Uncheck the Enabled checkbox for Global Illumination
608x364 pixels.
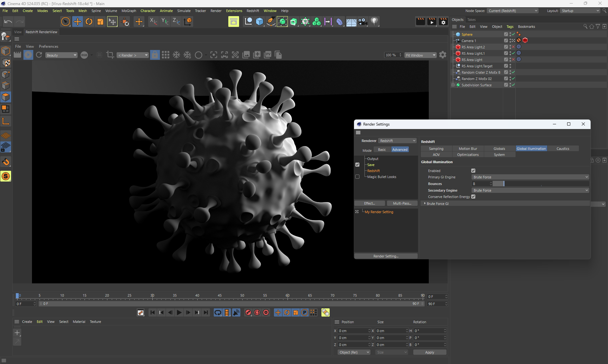click(x=473, y=171)
